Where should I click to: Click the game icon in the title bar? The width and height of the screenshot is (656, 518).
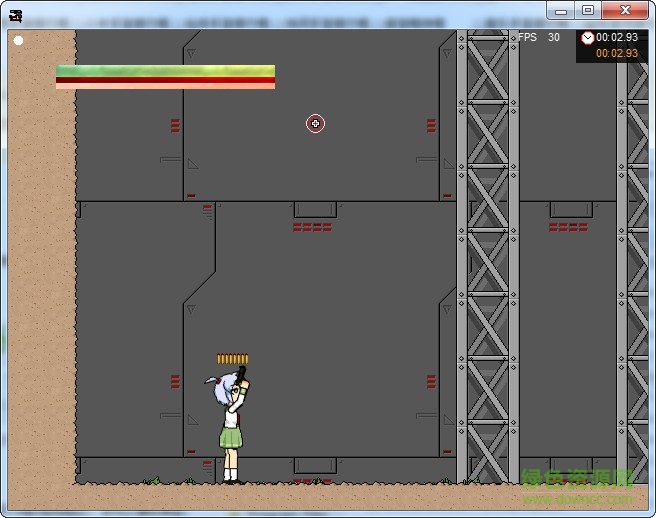16,14
